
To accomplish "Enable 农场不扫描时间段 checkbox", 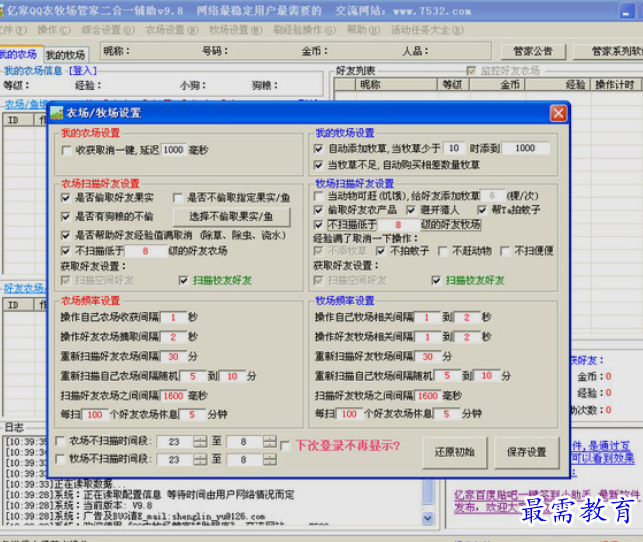I will 60,441.
